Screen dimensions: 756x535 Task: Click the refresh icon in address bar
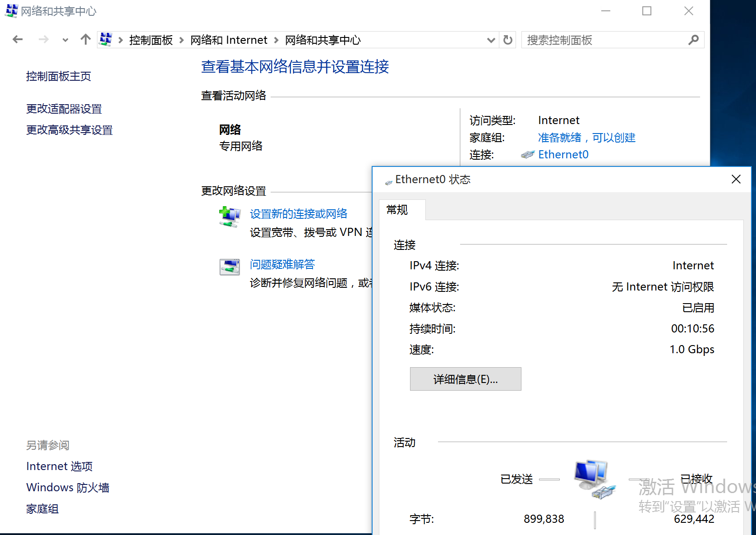coord(508,40)
